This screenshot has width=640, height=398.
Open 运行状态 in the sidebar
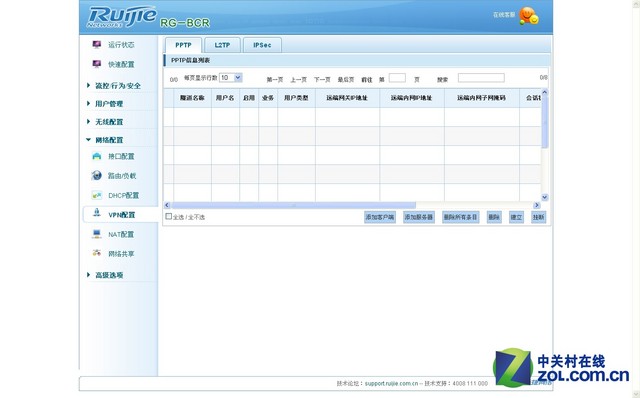pyautogui.click(x=121, y=44)
